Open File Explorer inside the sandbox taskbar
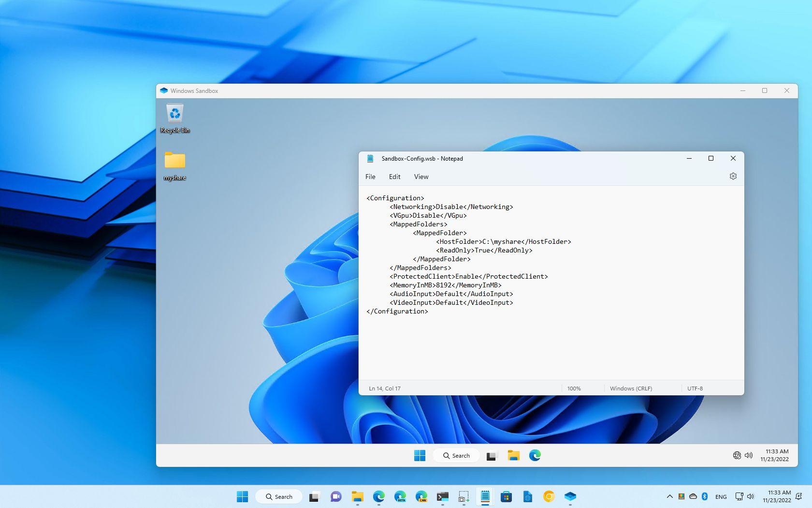The width and height of the screenshot is (812, 508). click(513, 455)
